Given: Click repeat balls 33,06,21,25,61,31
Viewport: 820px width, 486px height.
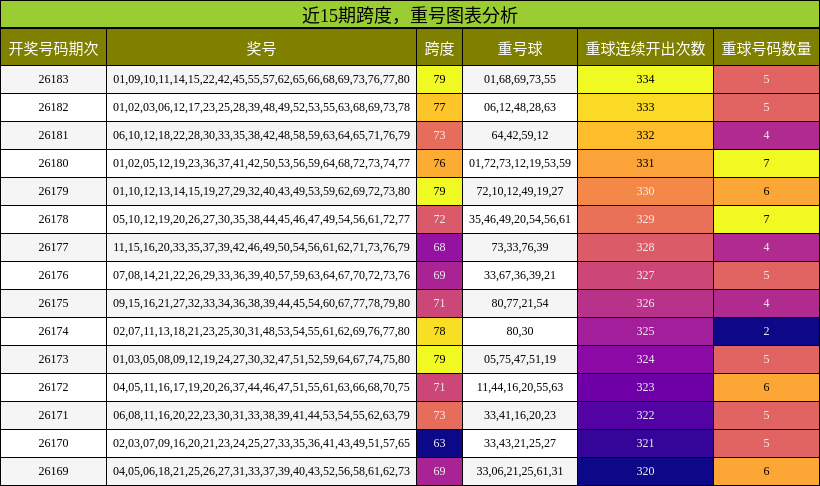Looking at the screenshot, I should pos(520,471).
